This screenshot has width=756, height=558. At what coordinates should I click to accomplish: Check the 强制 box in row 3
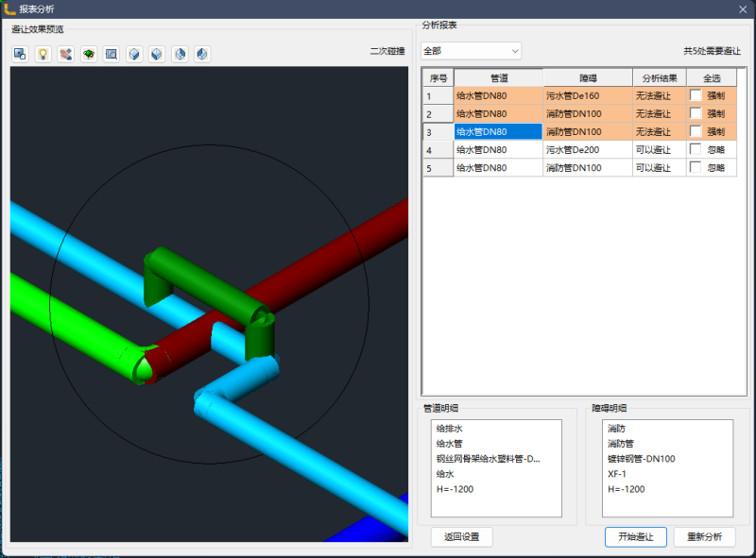(696, 131)
